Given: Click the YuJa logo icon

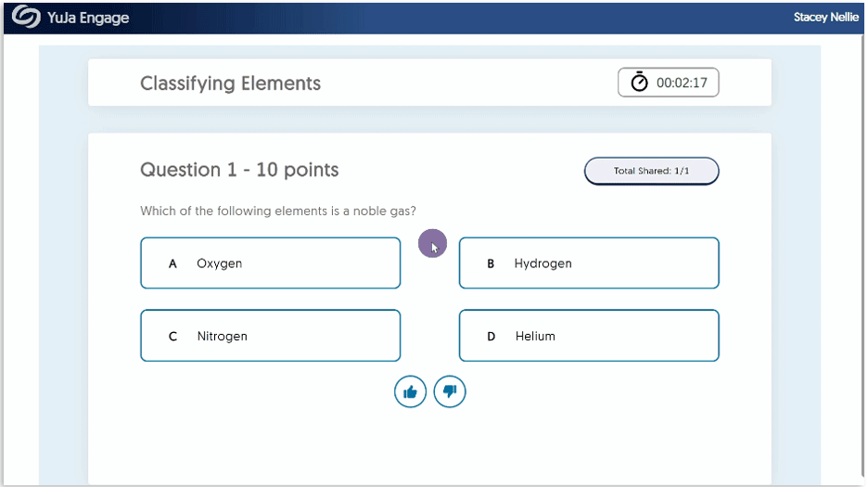Looking at the screenshot, I should (x=26, y=18).
